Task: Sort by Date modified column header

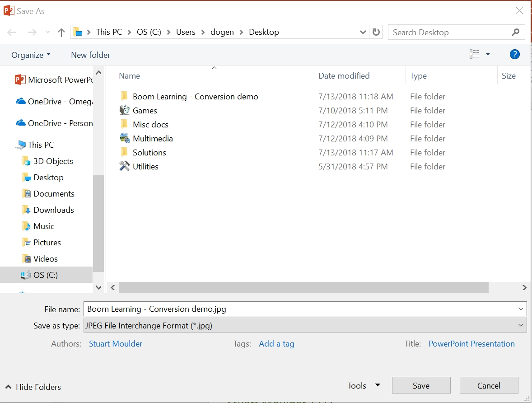Action: (x=344, y=76)
